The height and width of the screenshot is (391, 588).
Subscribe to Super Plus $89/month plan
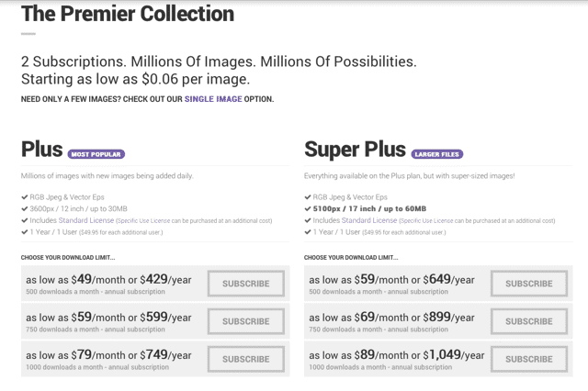point(529,359)
